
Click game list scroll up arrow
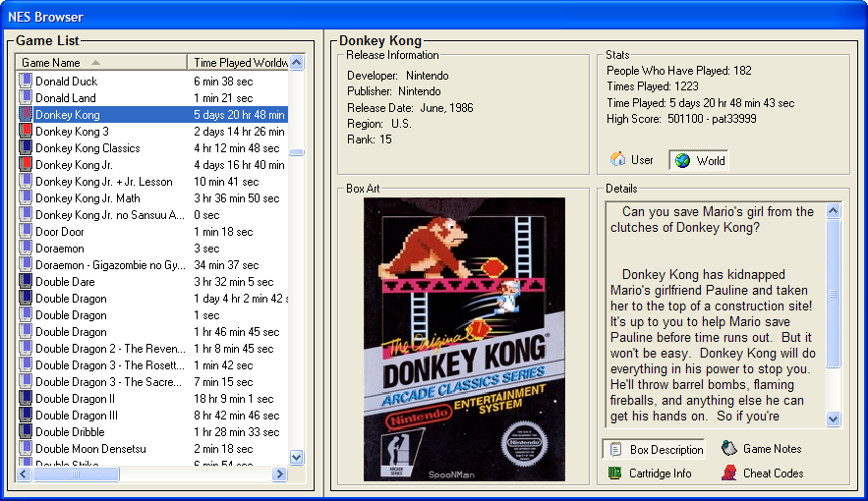click(x=297, y=63)
